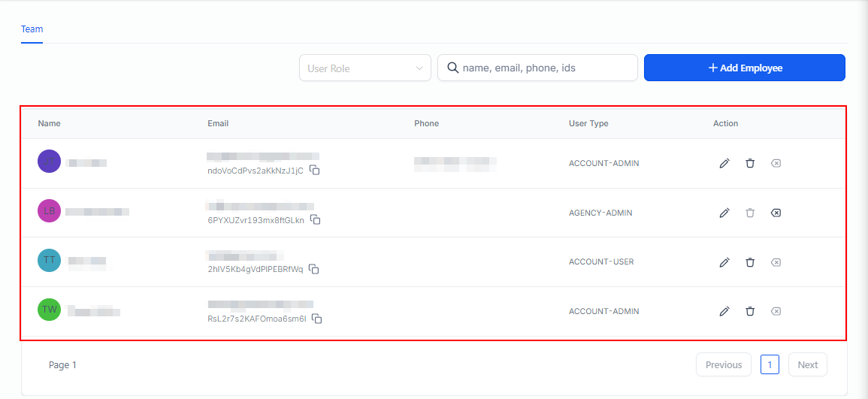Edit the LB agency admin user

coord(724,213)
